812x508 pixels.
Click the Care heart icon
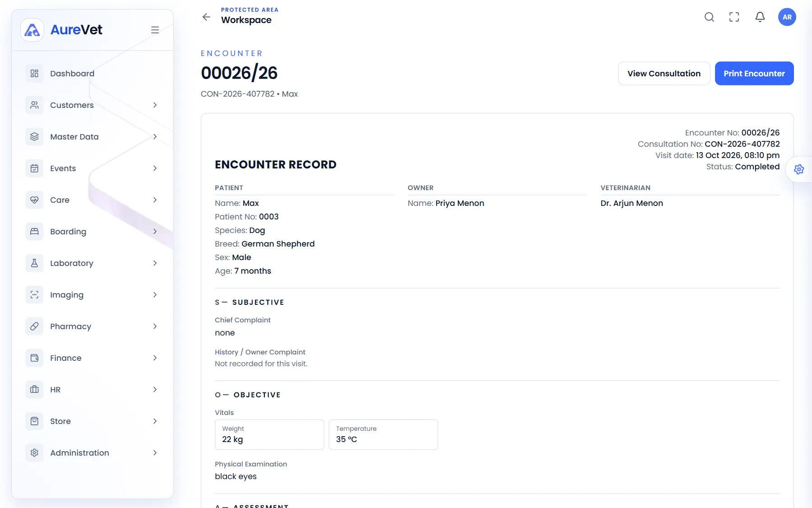[x=34, y=200]
